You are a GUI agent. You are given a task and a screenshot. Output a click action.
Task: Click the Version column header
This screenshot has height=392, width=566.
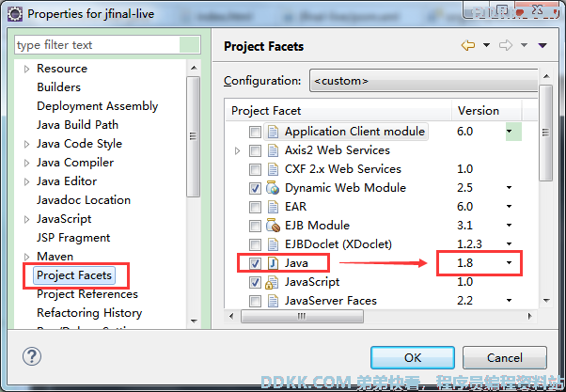tap(486, 110)
